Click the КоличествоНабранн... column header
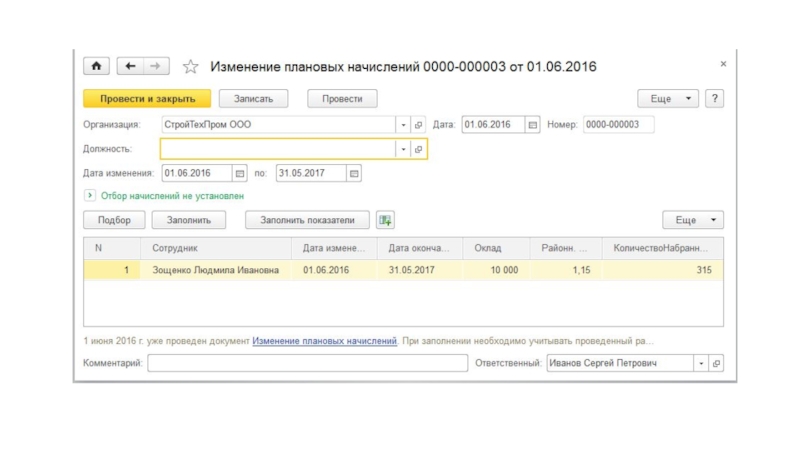 click(663, 248)
